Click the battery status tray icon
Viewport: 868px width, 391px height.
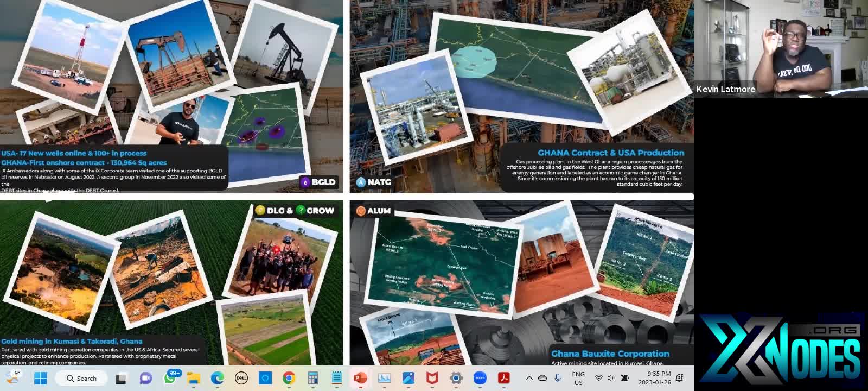(x=625, y=378)
